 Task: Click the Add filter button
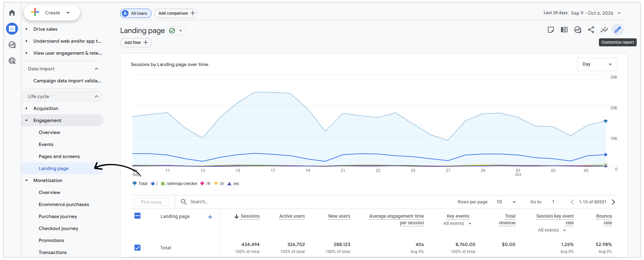tap(136, 43)
